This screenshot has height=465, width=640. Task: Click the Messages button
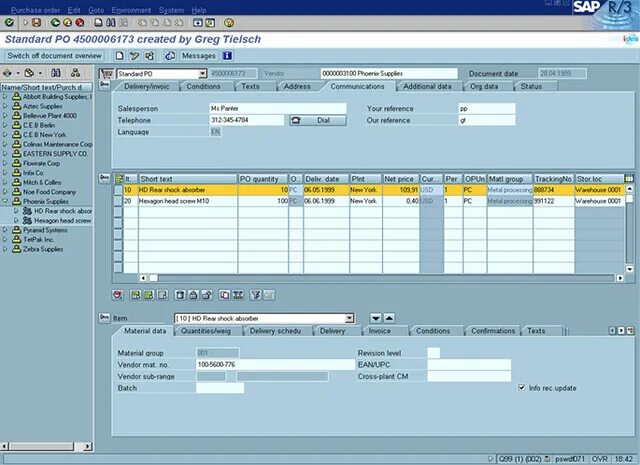click(x=198, y=56)
